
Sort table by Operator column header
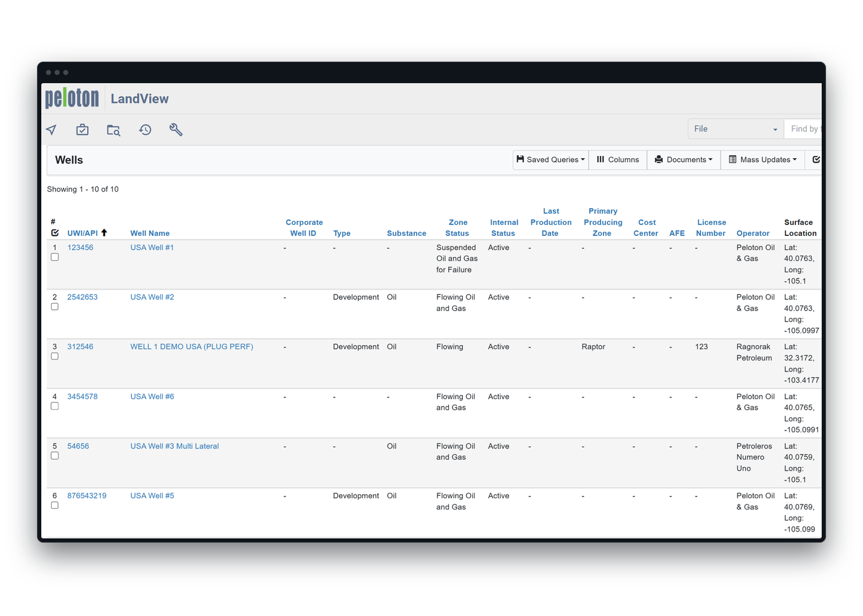pos(753,233)
